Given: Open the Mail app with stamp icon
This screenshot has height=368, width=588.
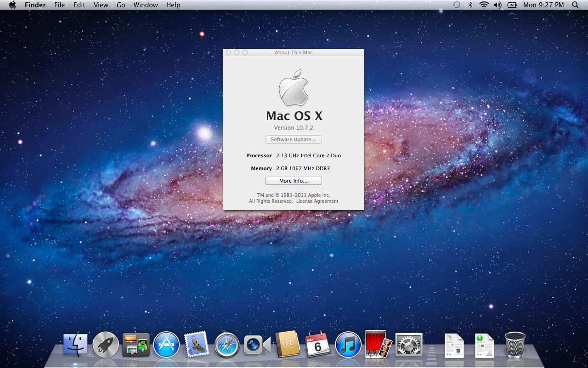Looking at the screenshot, I should (197, 345).
